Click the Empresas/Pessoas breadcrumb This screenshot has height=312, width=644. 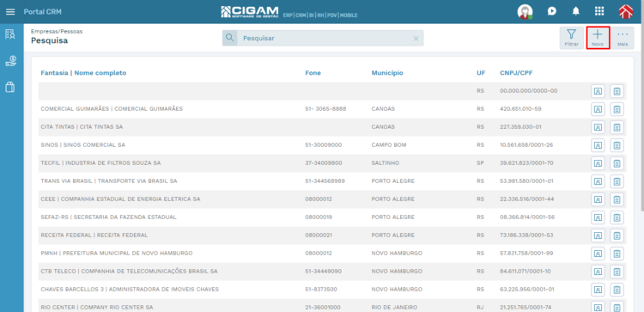pos(57,31)
